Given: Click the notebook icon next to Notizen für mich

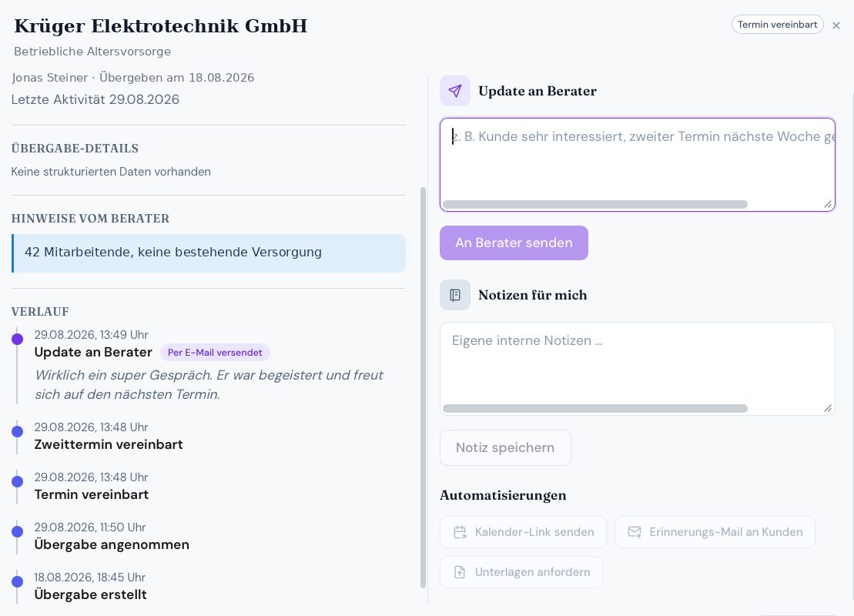Looking at the screenshot, I should pyautogui.click(x=455, y=295).
